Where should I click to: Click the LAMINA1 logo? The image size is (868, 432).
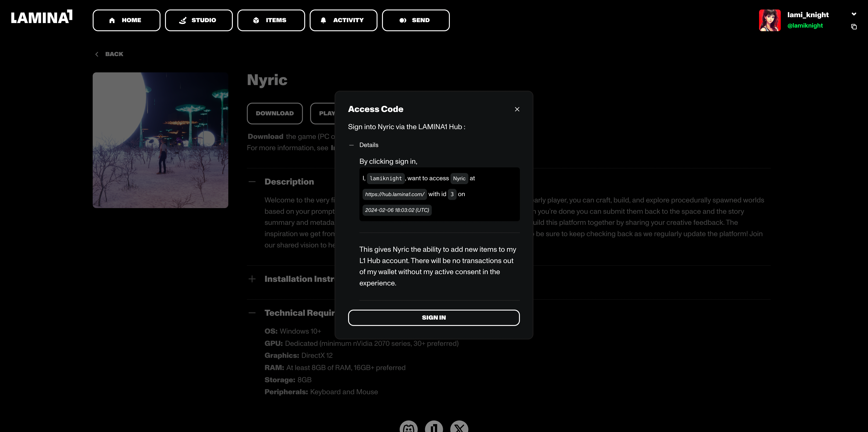(42, 17)
